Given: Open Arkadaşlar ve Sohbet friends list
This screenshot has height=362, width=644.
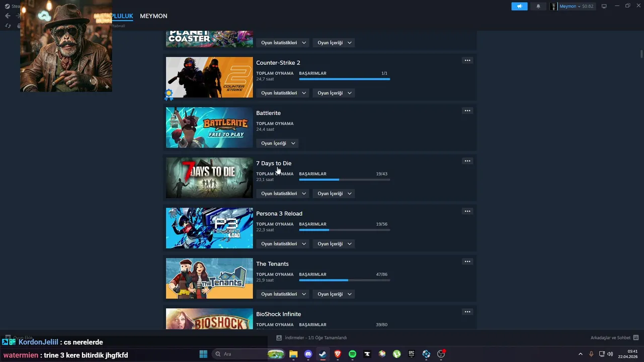Looking at the screenshot, I should 614,338.
